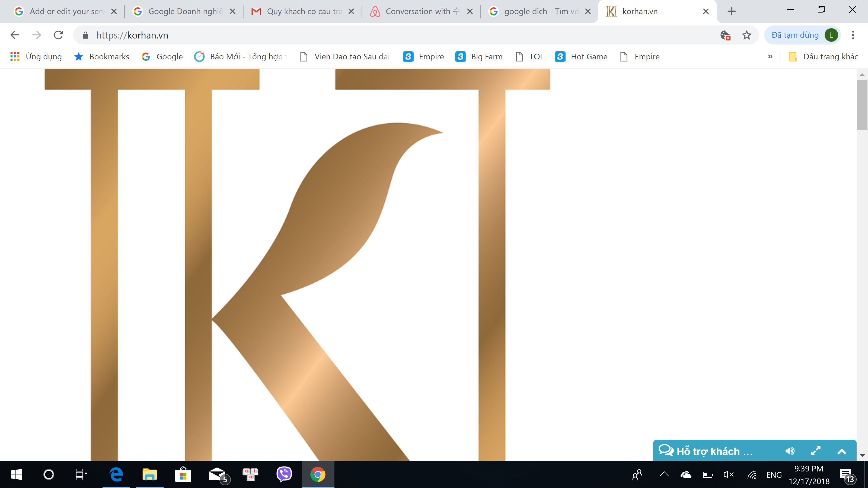Click the scrollbar down arrow
This screenshot has height=488, width=868.
click(x=862, y=455)
